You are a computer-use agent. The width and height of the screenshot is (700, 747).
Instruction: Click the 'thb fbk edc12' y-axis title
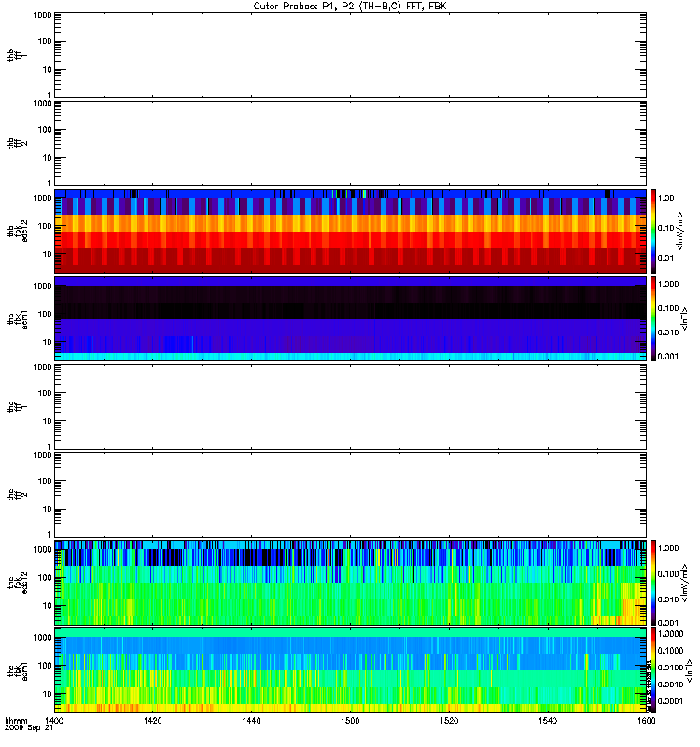pyautogui.click(x=17, y=231)
